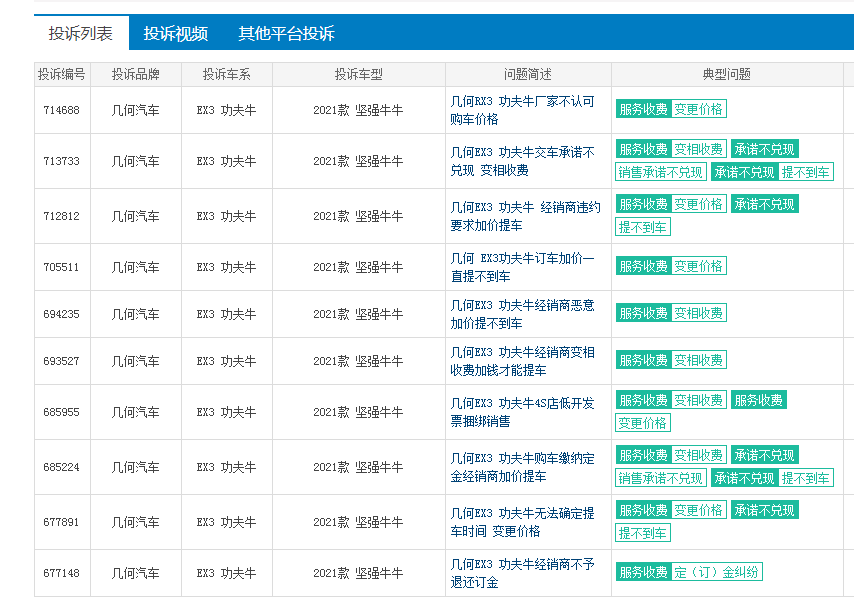Open complaint 订车加价一直提不到车

(x=522, y=267)
